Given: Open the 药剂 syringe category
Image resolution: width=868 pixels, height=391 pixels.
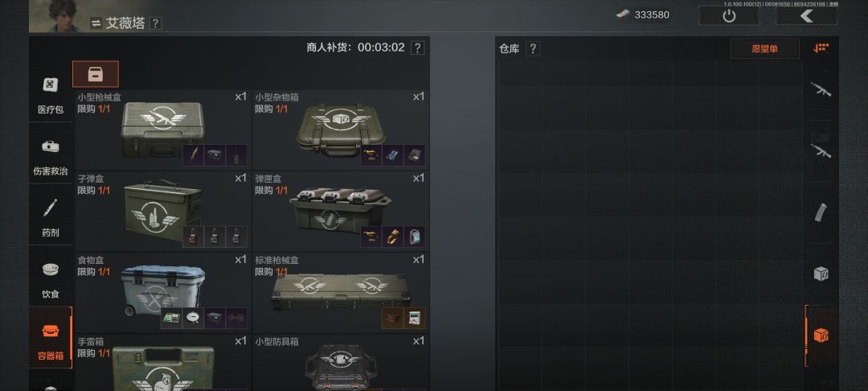Looking at the screenshot, I should click(51, 218).
